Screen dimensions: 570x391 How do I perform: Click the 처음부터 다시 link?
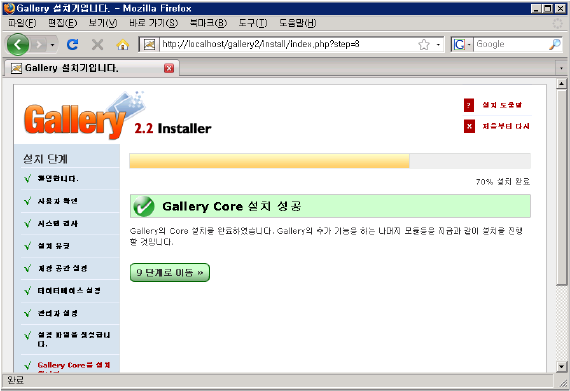coord(506,126)
